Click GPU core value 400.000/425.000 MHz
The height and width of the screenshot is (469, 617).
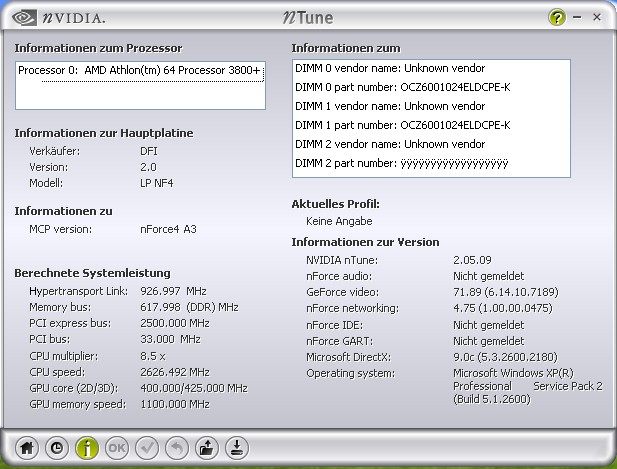pyautogui.click(x=194, y=388)
